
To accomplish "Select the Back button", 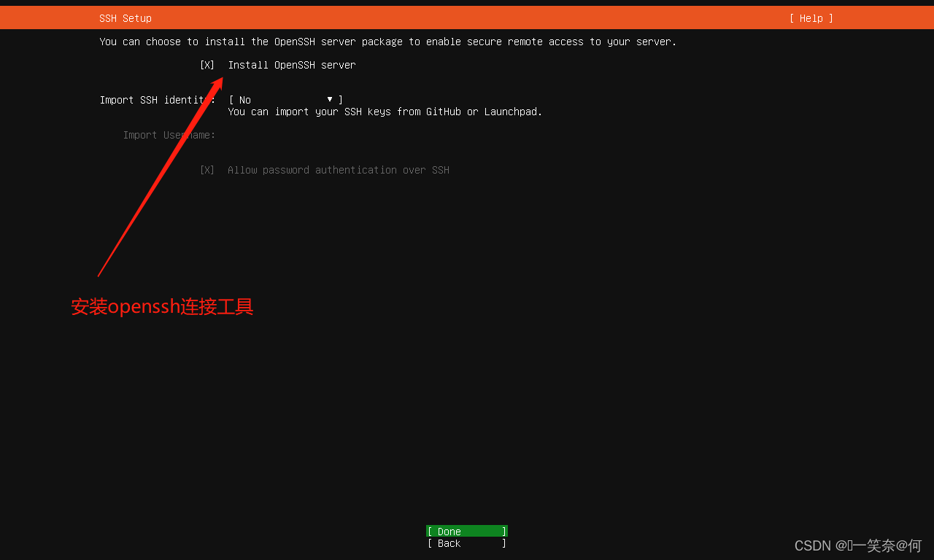I will click(467, 543).
